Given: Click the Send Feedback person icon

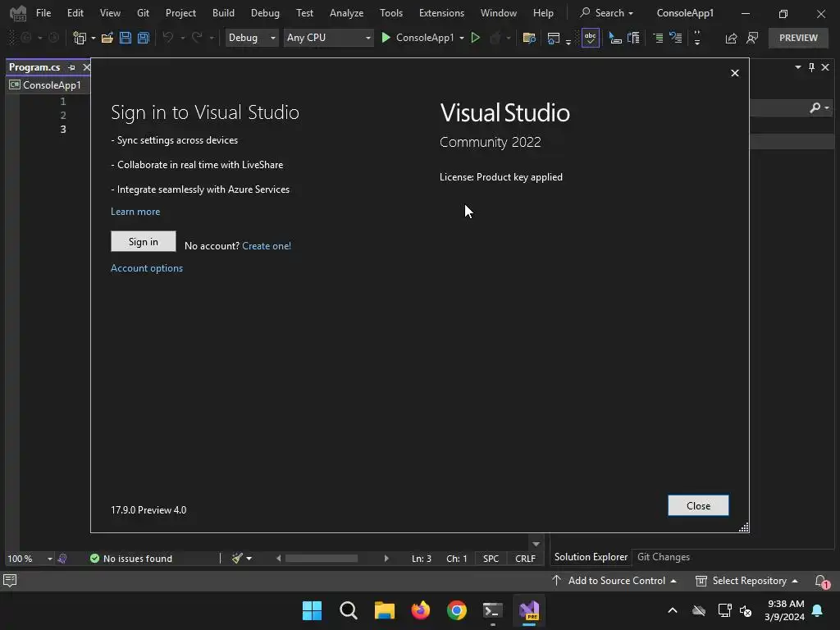Looking at the screenshot, I should [x=752, y=38].
